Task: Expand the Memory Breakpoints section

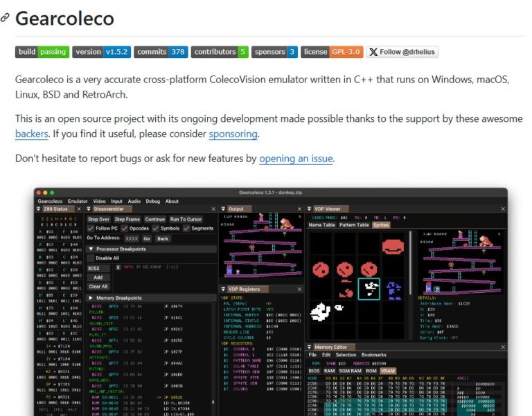Action: point(91,298)
